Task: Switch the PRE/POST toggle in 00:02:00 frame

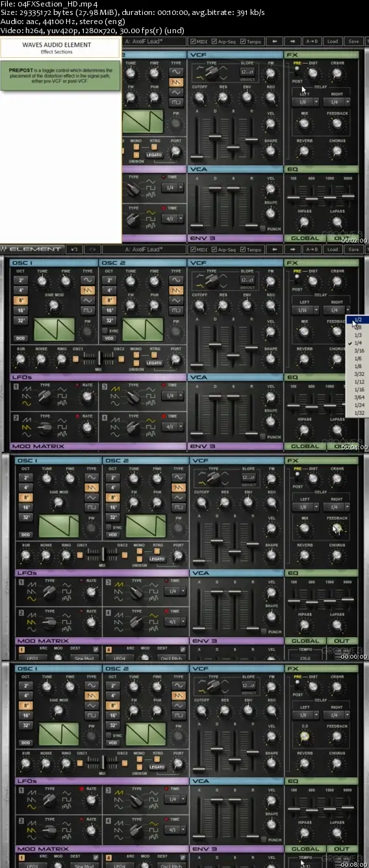Action: click(x=297, y=72)
